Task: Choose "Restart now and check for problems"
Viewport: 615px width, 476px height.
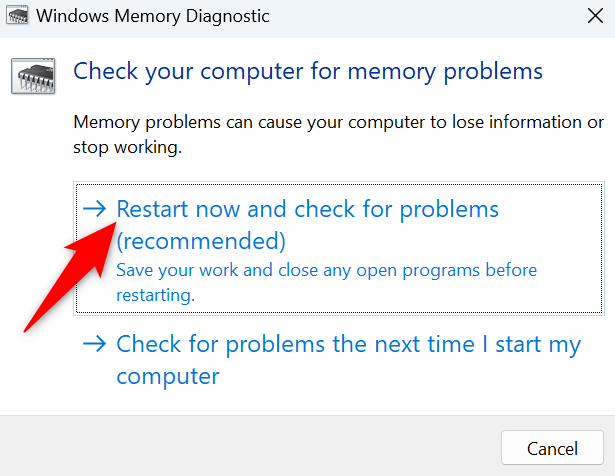Action: [307, 209]
